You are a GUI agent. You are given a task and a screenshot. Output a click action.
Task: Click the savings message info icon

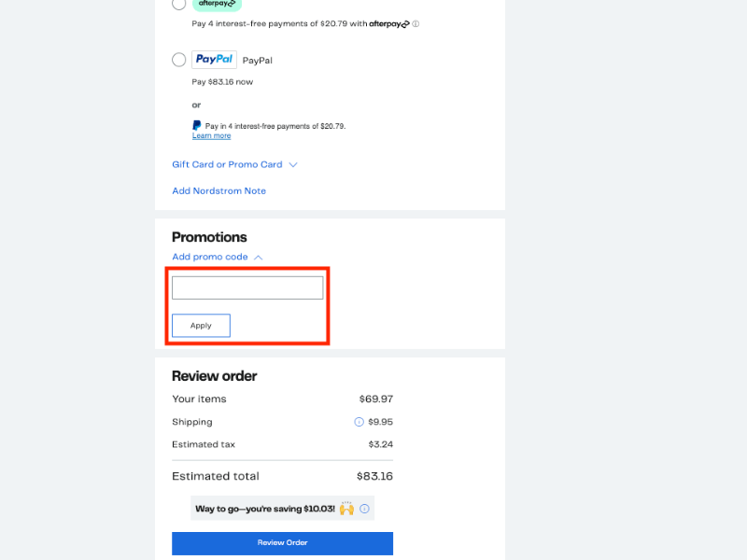tap(364, 509)
